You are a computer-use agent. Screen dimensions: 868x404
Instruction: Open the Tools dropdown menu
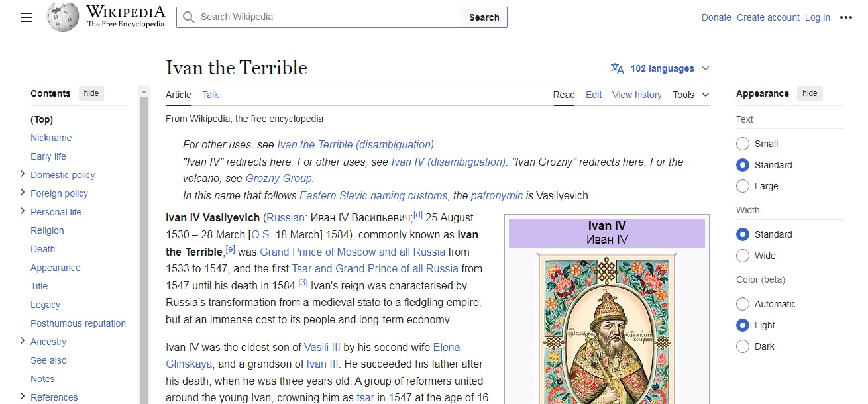(690, 95)
